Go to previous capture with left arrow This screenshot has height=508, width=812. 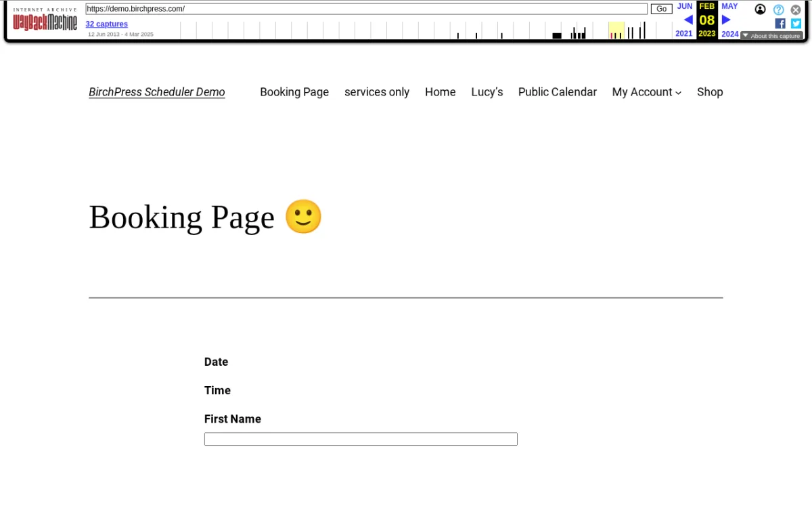coord(688,20)
